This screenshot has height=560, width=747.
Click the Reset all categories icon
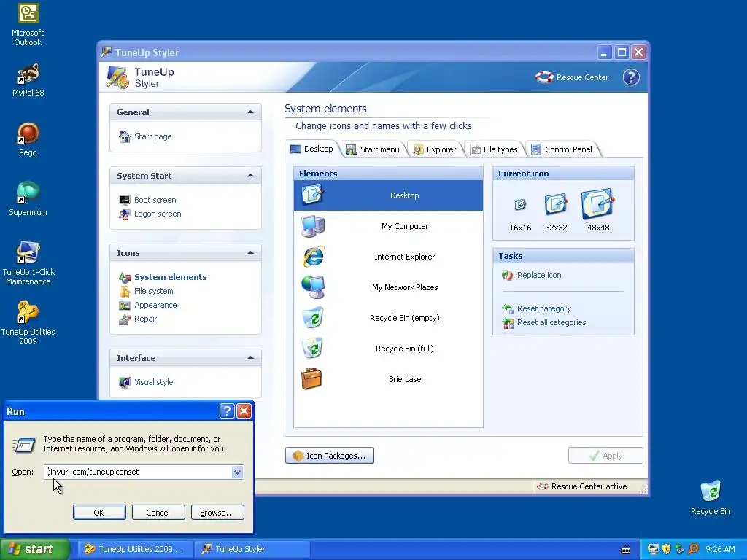click(508, 323)
